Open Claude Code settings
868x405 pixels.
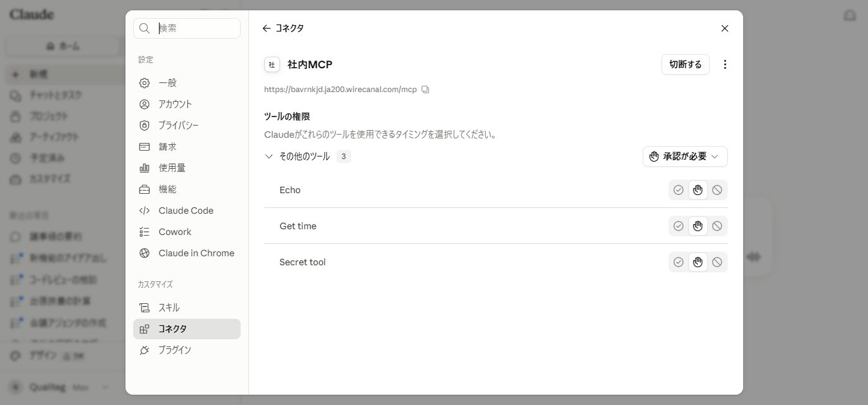click(x=187, y=211)
